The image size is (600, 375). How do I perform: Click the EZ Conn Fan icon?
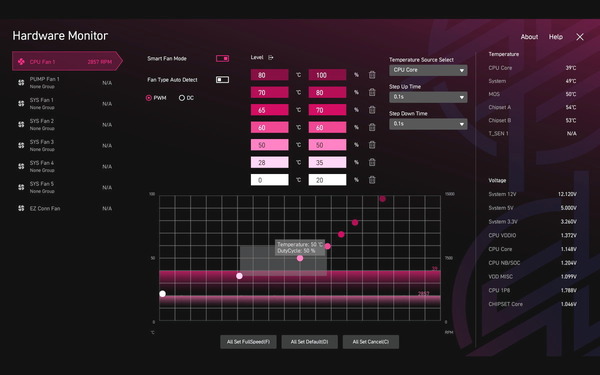(x=21, y=208)
